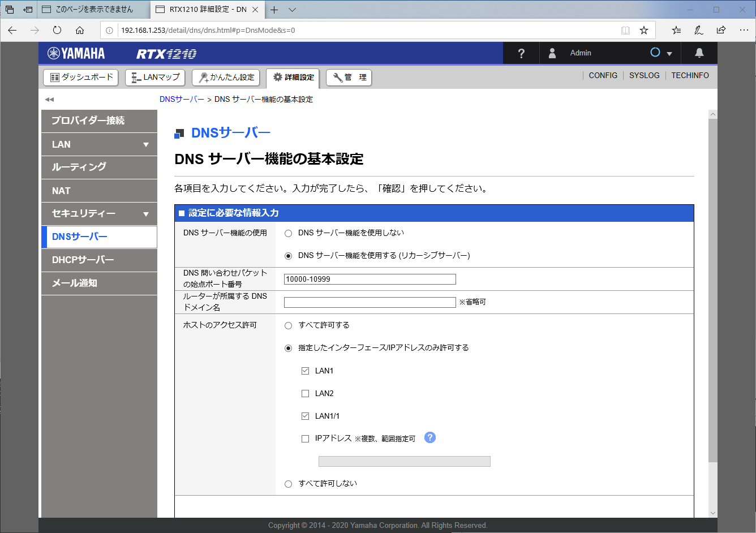Select the DNSサーバー機能を使用しない radio option
The width and height of the screenshot is (756, 533).
[x=289, y=233]
